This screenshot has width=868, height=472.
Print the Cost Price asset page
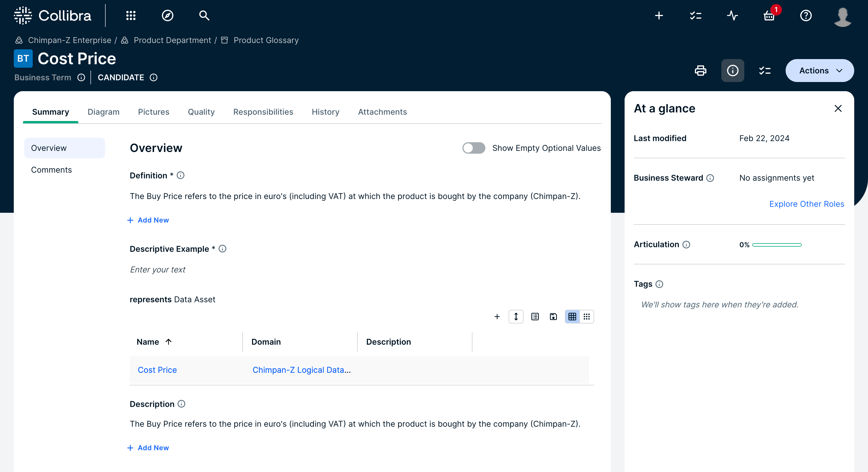point(701,71)
